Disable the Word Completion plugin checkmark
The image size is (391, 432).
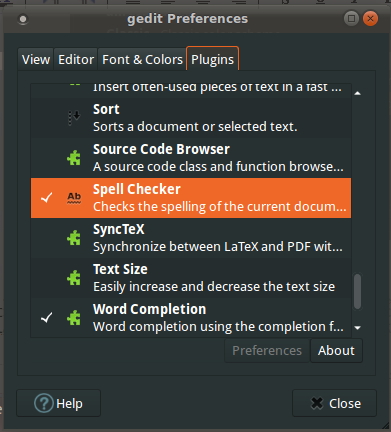47,318
